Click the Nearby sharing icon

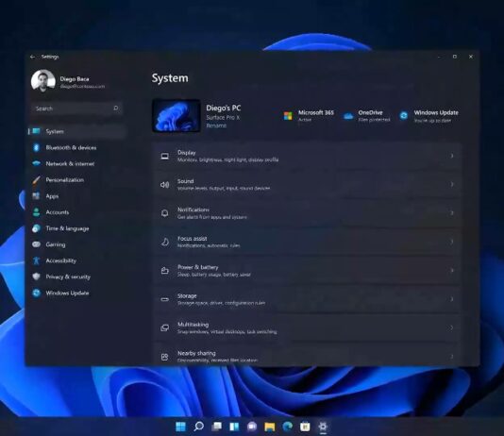point(165,357)
